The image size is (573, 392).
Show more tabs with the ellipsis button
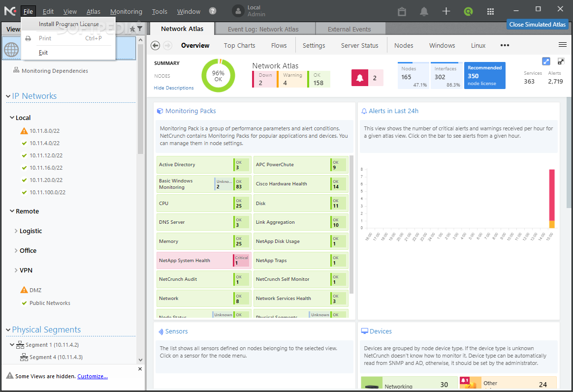click(x=505, y=45)
